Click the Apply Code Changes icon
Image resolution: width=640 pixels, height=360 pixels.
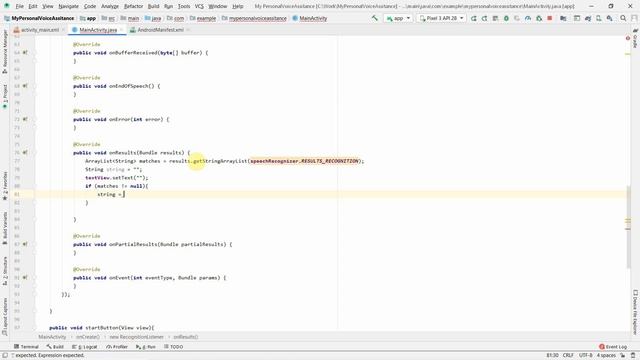tap(495, 18)
